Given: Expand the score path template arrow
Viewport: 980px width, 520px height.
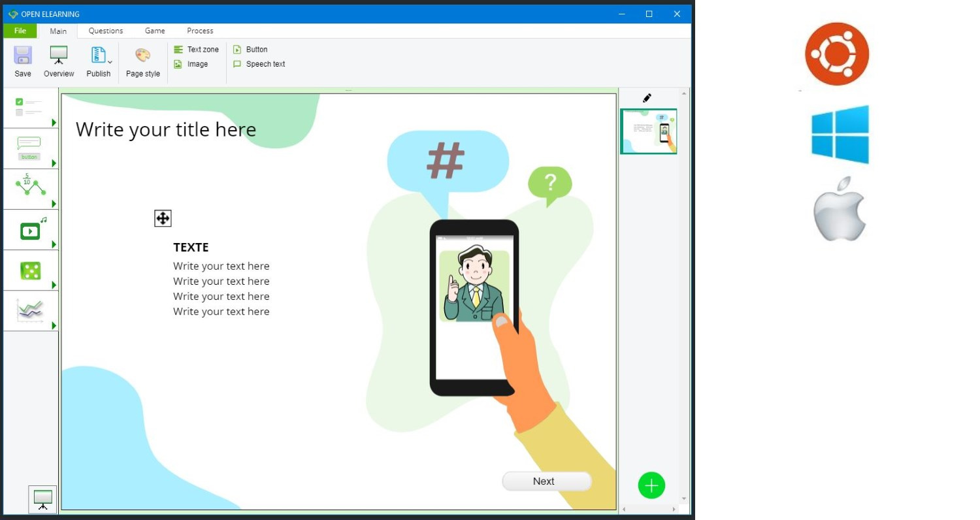Looking at the screenshot, I should 54,204.
